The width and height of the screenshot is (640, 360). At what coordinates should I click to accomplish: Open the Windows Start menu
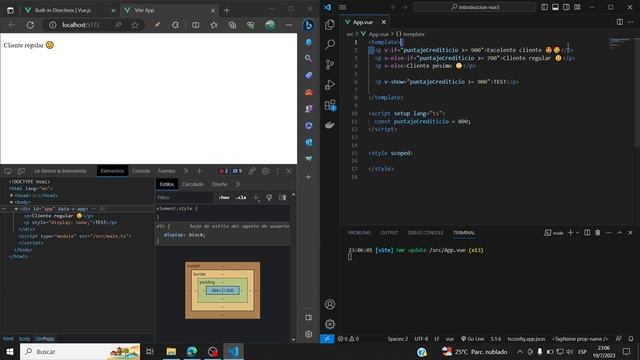tap(10, 351)
